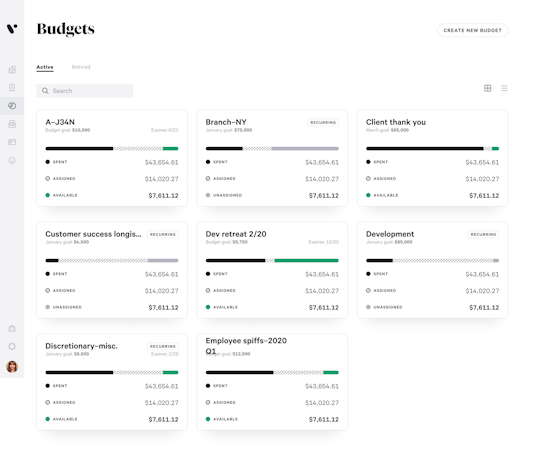Image resolution: width=545 pixels, height=450 pixels.
Task: Click the Dev retreat 2/20 progress bar
Action: pos(272,260)
